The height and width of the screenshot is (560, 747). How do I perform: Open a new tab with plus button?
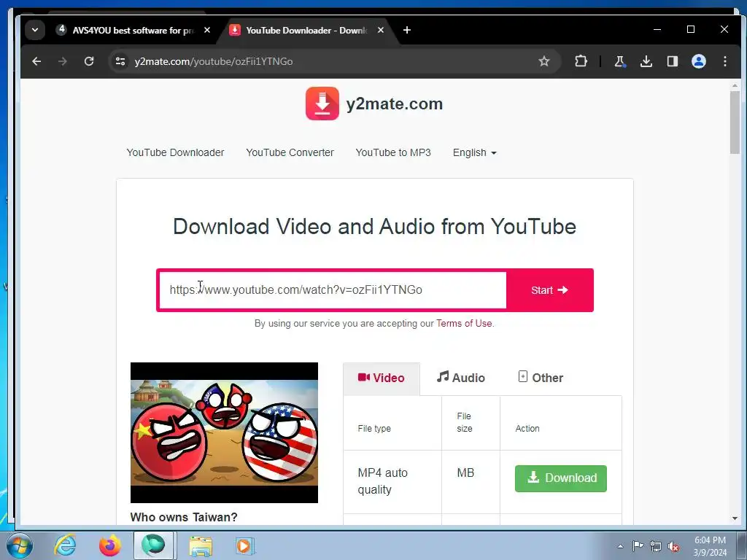[x=407, y=30]
